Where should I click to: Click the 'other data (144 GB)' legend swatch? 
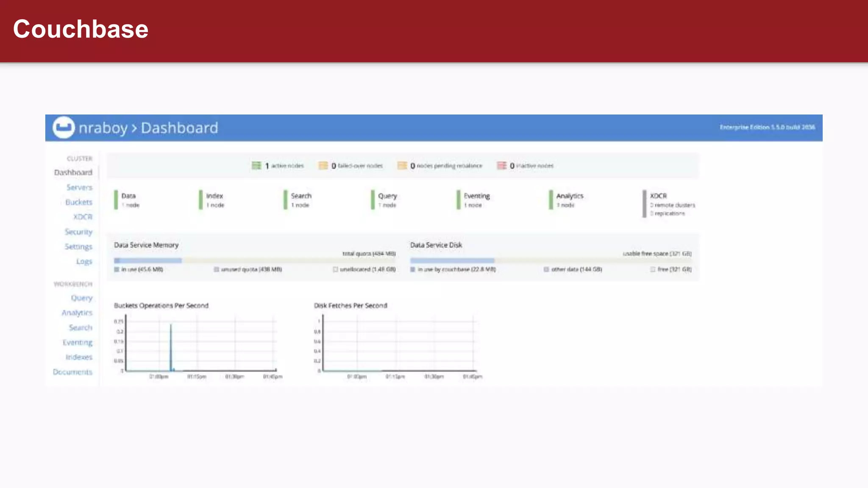point(546,269)
